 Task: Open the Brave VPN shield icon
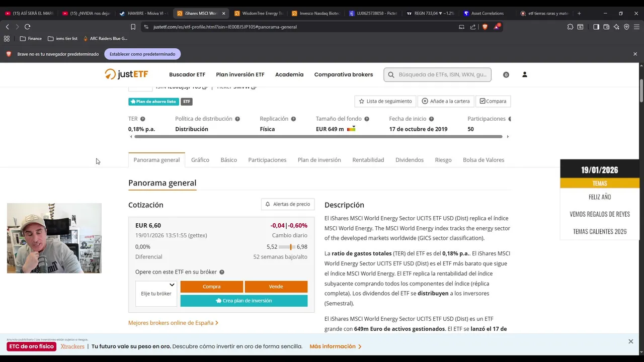626,27
